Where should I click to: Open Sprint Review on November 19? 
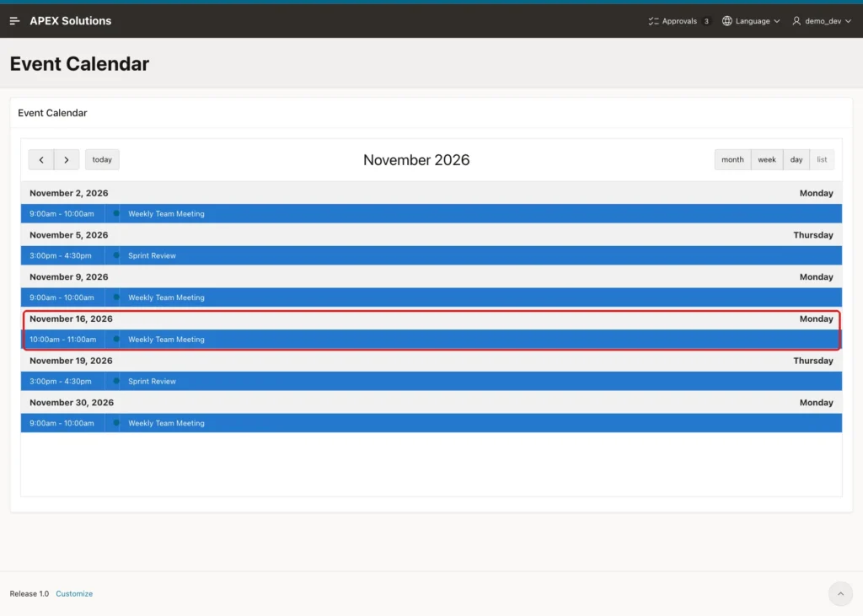431,381
